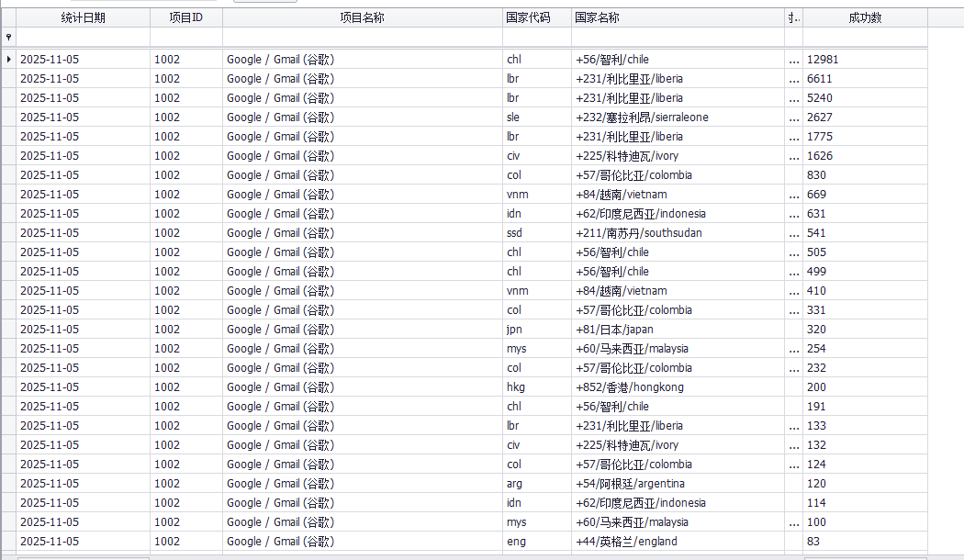Select the cell with value 499
This screenshot has height=560, width=964.
(865, 272)
